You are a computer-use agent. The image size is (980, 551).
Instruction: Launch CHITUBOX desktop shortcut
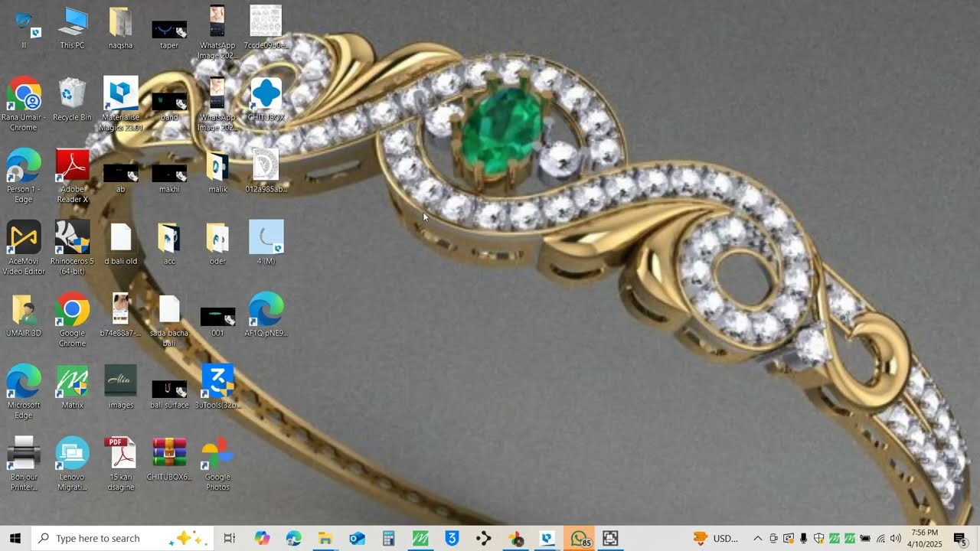click(x=266, y=100)
